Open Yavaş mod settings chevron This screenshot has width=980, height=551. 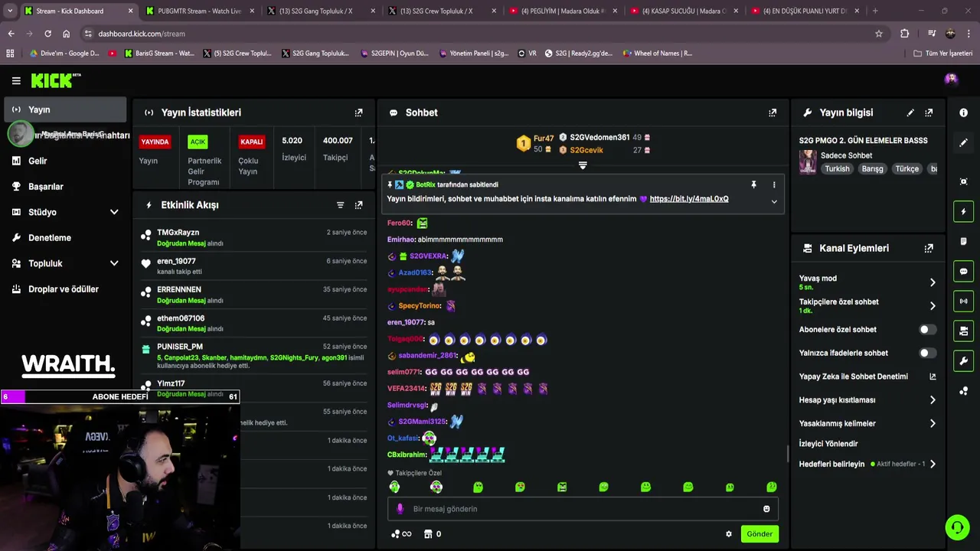click(x=933, y=282)
